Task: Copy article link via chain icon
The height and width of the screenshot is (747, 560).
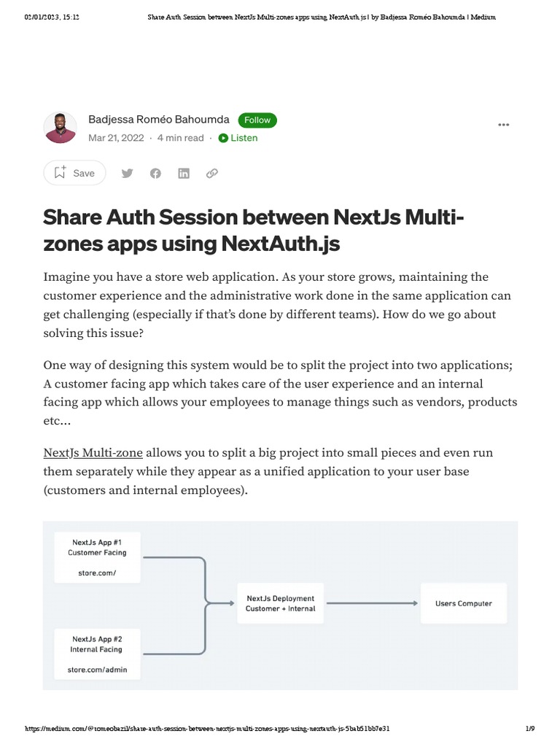Action: point(212,173)
